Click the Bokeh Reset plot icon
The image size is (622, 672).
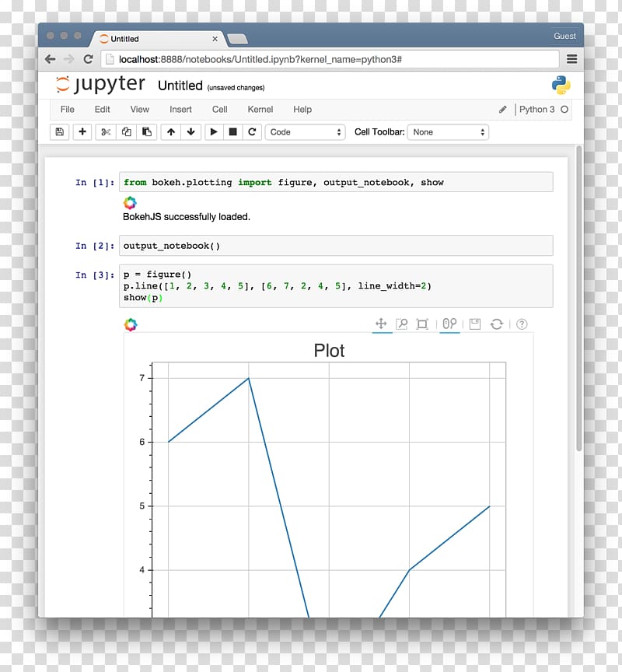click(497, 324)
